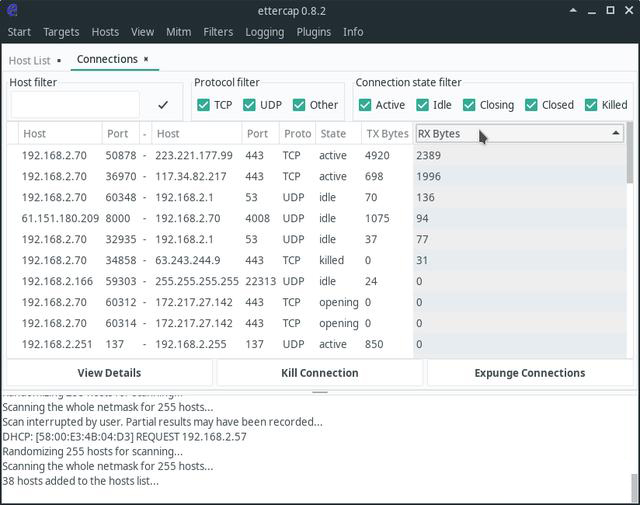Screen dimensions: 640x505
Task: Open the Mitm menu
Action: pos(178,32)
